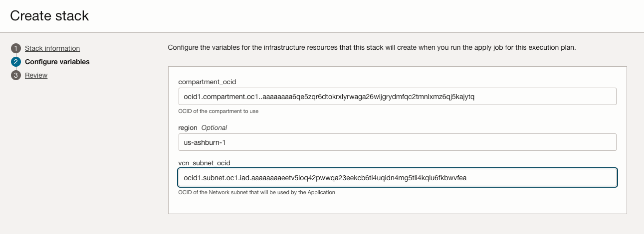Click the vcn_subnet_ocid field label

pos(204,162)
